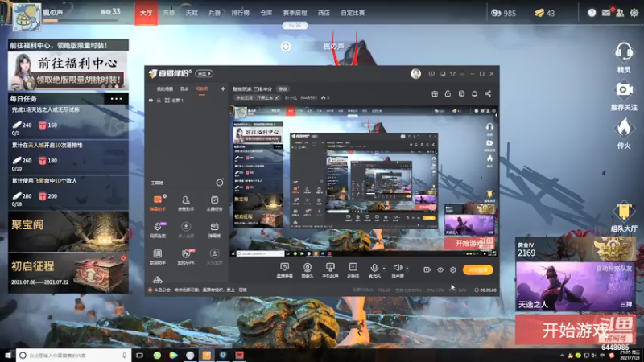Open the 视频连麦 microphone tool icon
The height and width of the screenshot is (362, 644).
(158, 230)
